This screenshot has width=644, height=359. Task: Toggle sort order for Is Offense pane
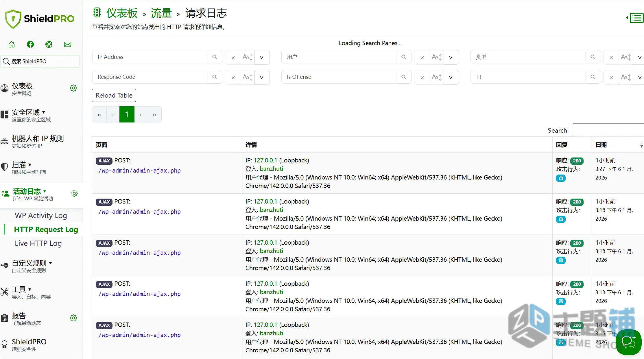(x=437, y=77)
